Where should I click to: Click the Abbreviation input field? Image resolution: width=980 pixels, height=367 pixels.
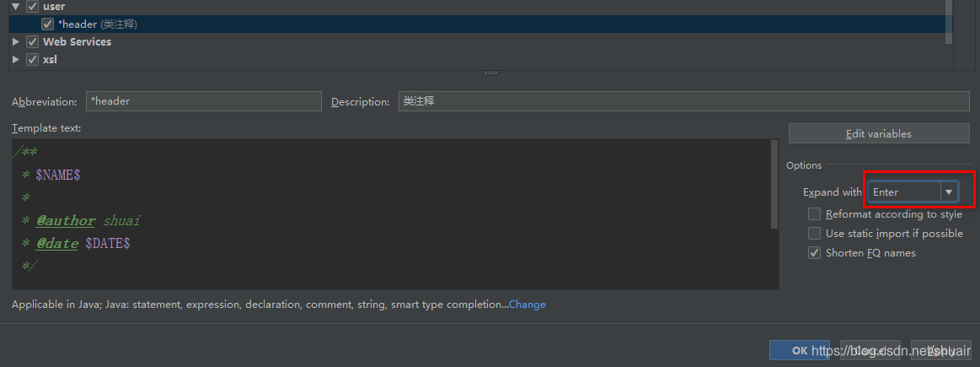204,101
